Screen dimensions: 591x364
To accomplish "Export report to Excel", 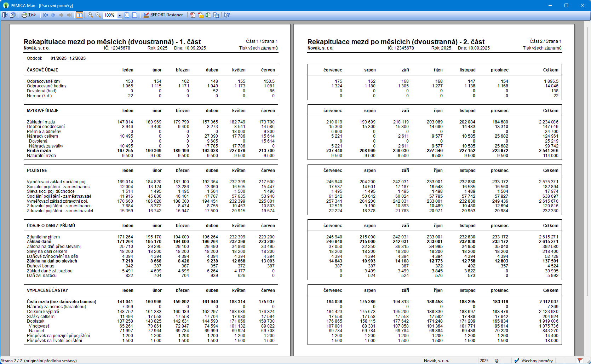I will (x=208, y=15).
